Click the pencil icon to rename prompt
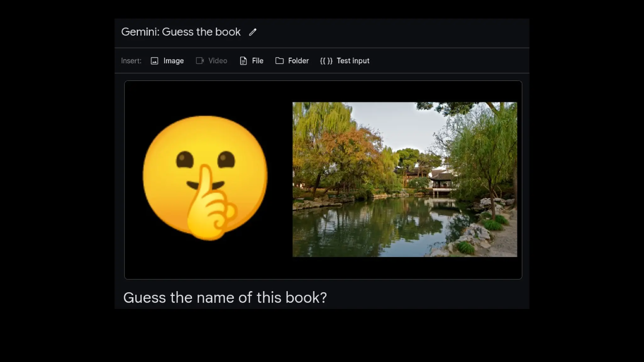Image resolution: width=644 pixels, height=362 pixels. coord(253,32)
